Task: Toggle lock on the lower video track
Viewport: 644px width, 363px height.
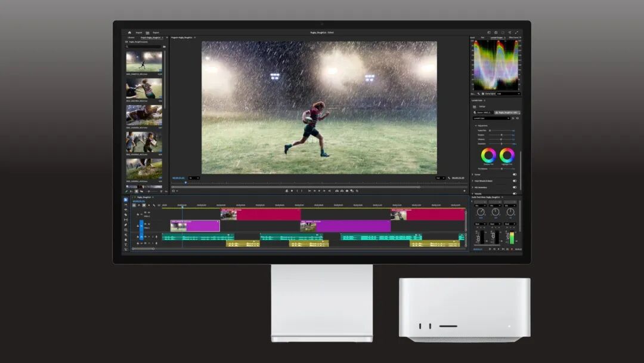Action: [138, 226]
